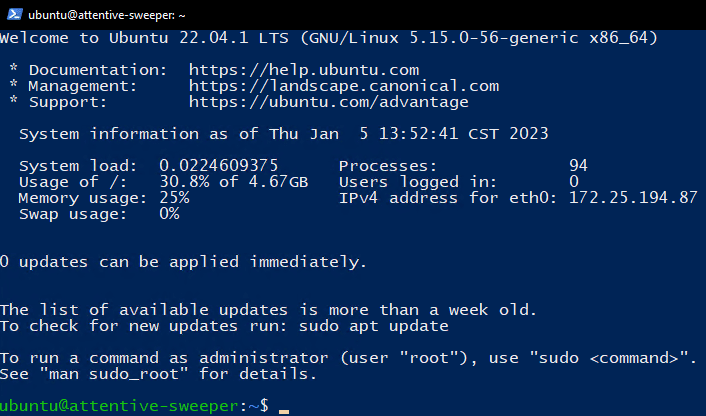Click the ubuntu@attentive-sweeper window title text
The image size is (706, 416).
(107, 15)
